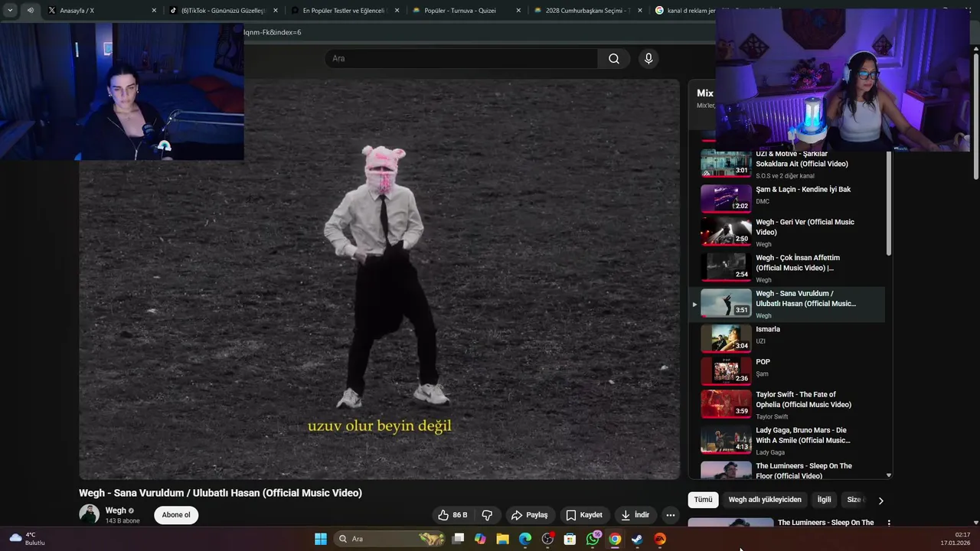980x551 pixels.
Task: Open Steam from the taskbar
Action: (637, 539)
